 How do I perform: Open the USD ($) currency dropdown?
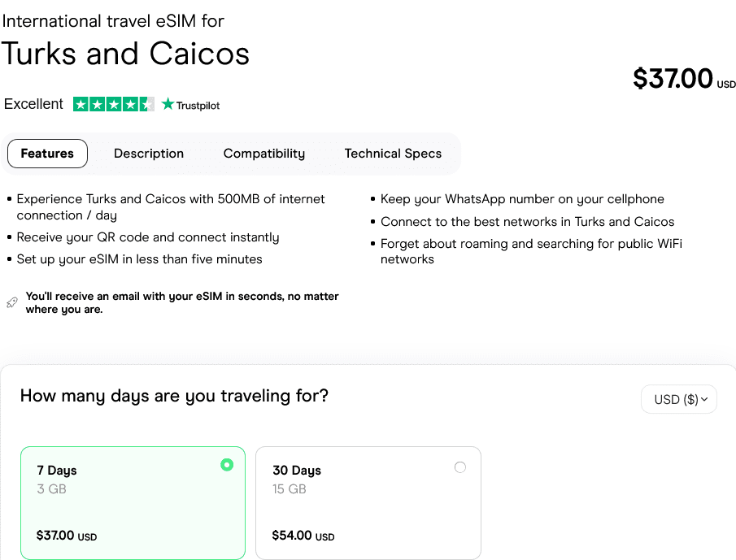pos(678,399)
